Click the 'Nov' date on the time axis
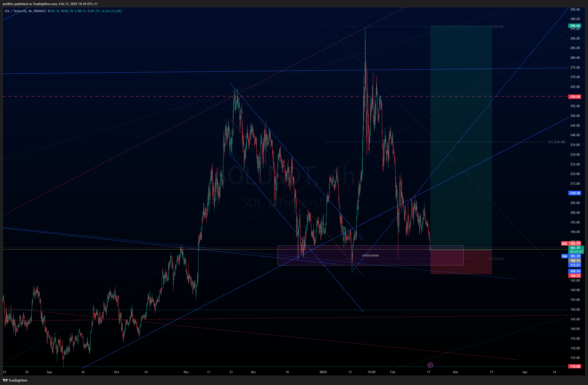 186,372
